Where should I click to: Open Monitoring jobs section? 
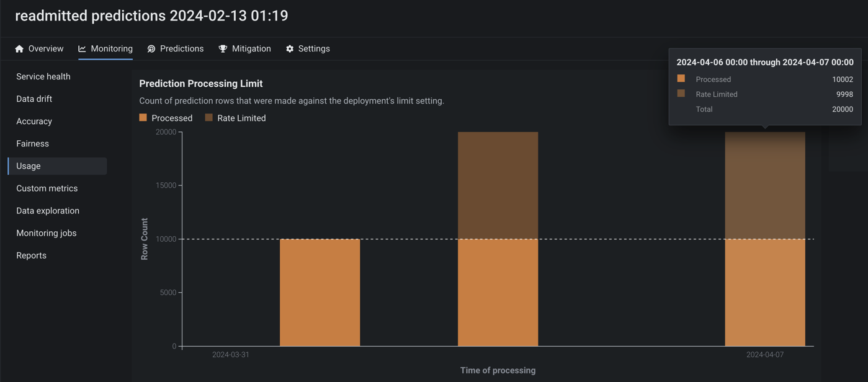(47, 233)
